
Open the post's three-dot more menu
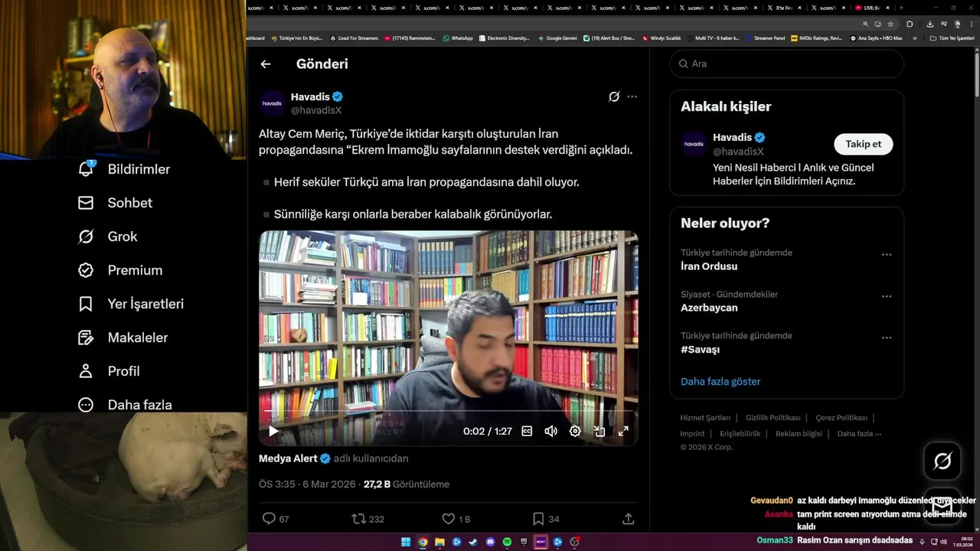[632, 96]
